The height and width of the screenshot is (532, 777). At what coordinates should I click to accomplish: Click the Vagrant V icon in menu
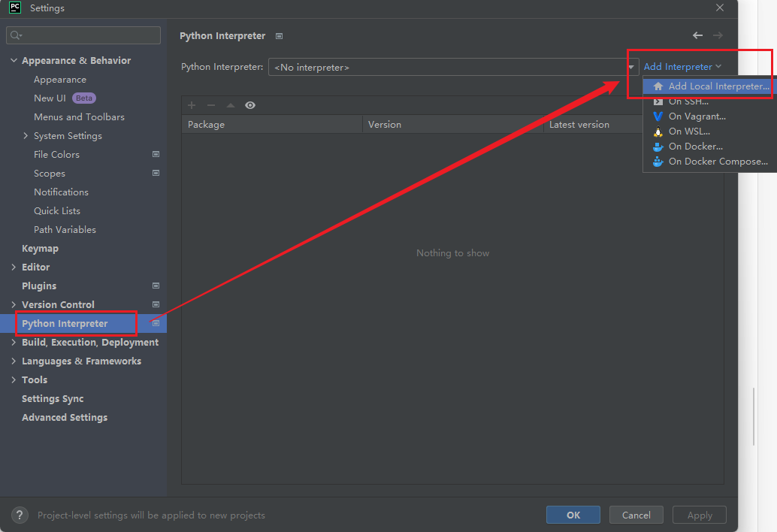[658, 116]
